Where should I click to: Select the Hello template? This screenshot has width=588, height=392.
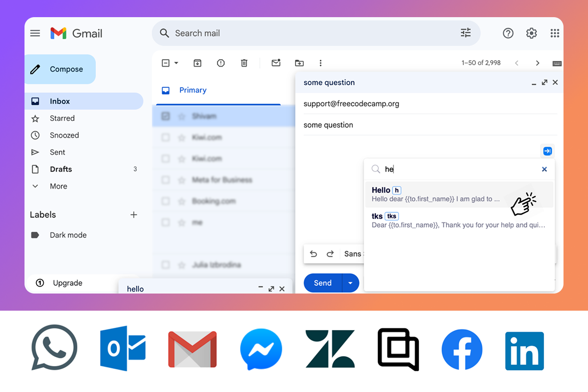pyautogui.click(x=459, y=194)
